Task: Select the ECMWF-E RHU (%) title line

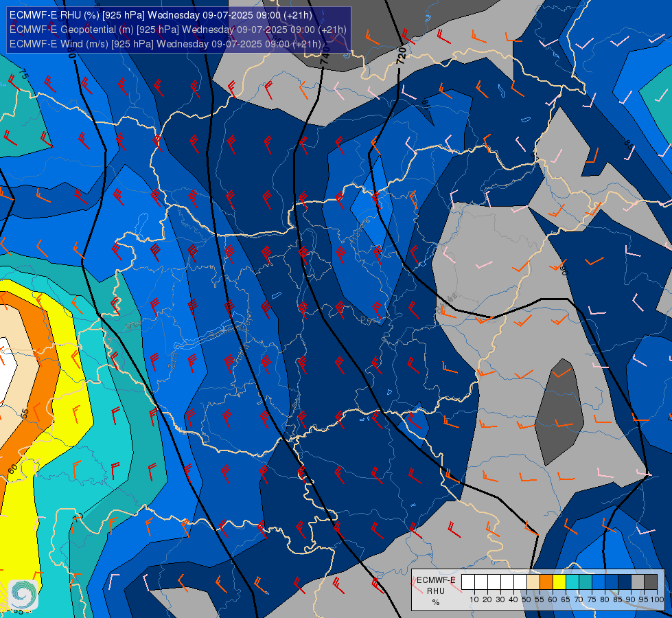Action: click(161, 15)
